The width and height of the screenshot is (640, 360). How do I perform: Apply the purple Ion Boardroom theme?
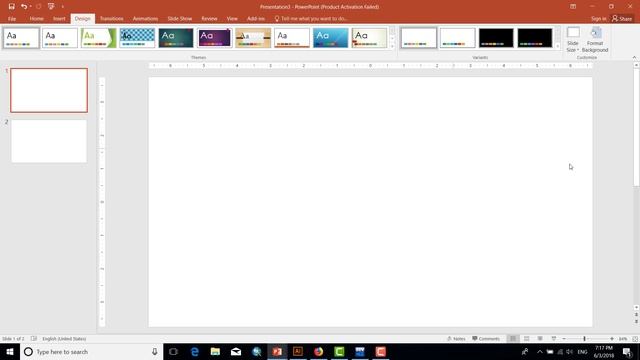click(215, 38)
